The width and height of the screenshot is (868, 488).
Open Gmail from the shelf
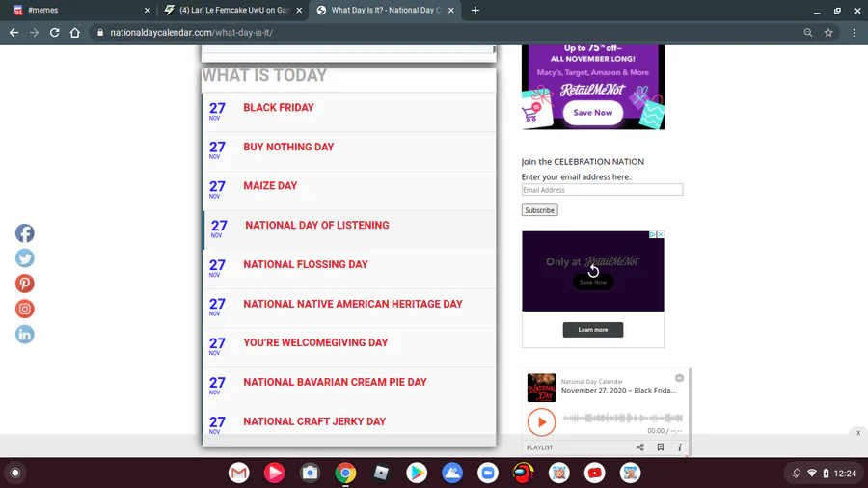(238, 474)
